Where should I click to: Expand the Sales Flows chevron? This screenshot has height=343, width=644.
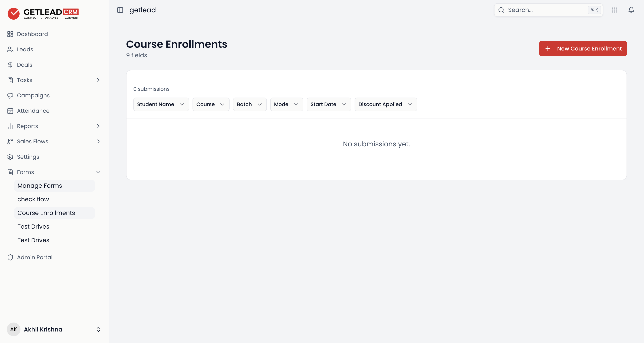pos(98,142)
